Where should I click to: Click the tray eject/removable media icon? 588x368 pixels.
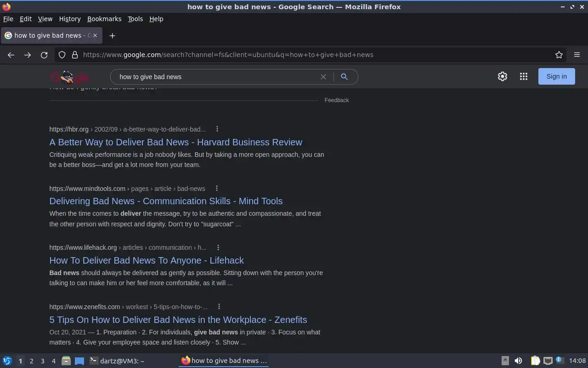tap(505, 361)
